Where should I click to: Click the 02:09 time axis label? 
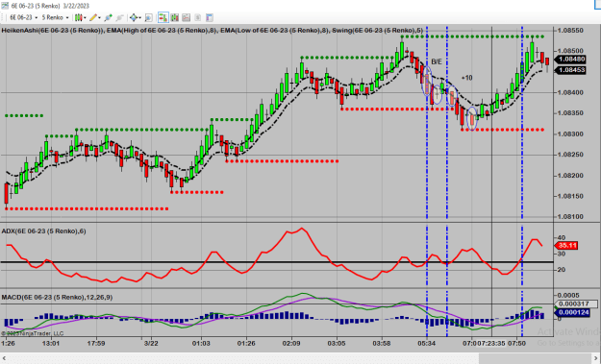(x=291, y=343)
